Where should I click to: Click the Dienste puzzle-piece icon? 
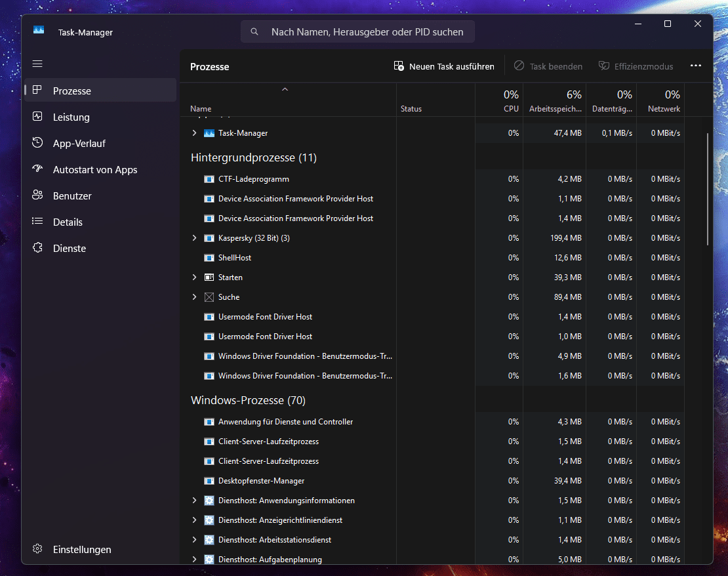(37, 247)
